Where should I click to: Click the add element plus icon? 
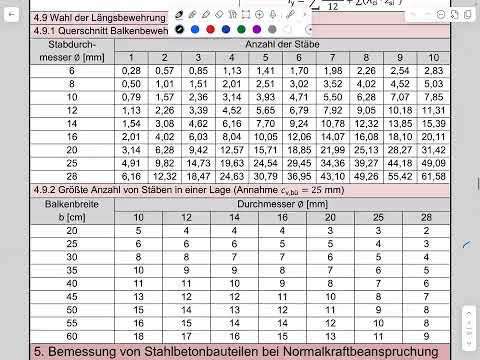(x=259, y=14)
